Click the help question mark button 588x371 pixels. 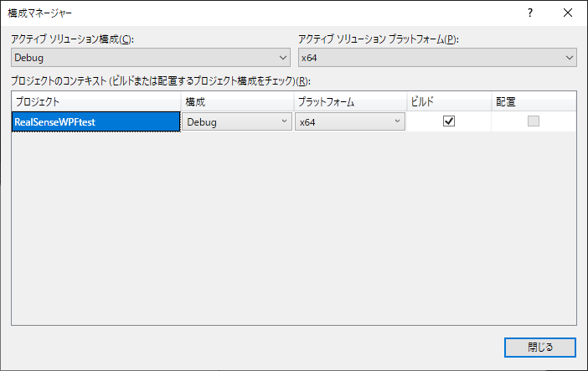(530, 13)
